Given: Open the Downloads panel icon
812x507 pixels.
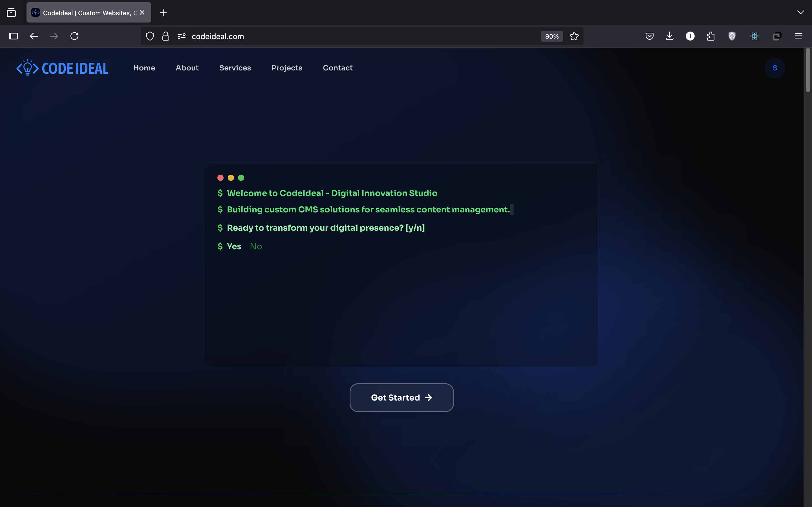Looking at the screenshot, I should pos(669,36).
